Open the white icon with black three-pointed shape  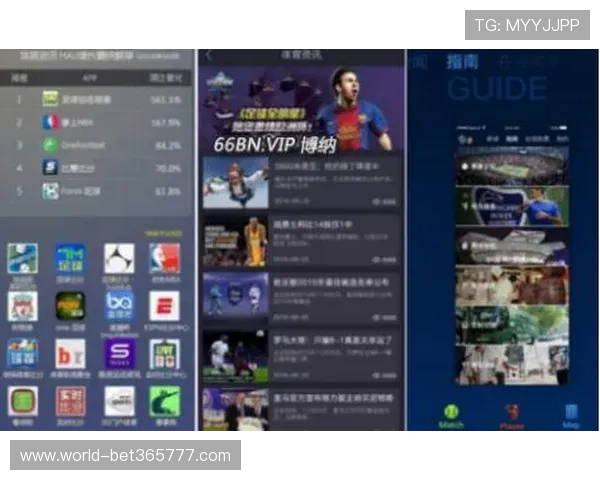click(119, 258)
